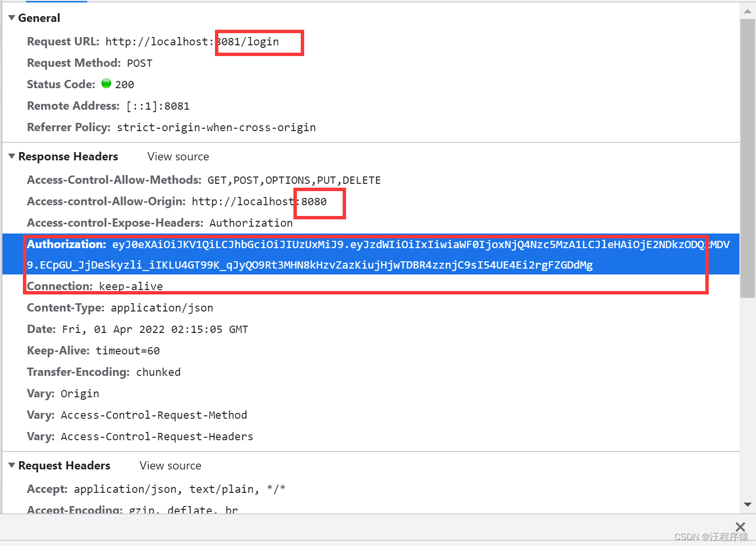Screen dimensions: 756x546
Task: Select the Vary: Access-Control-Request-Headers row
Action: tap(371, 436)
